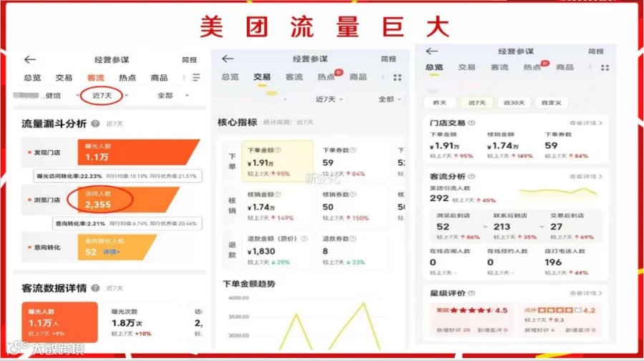
Task: Click the 曝光人数 1.1万 funnel bar
Action: pyautogui.click(x=138, y=152)
